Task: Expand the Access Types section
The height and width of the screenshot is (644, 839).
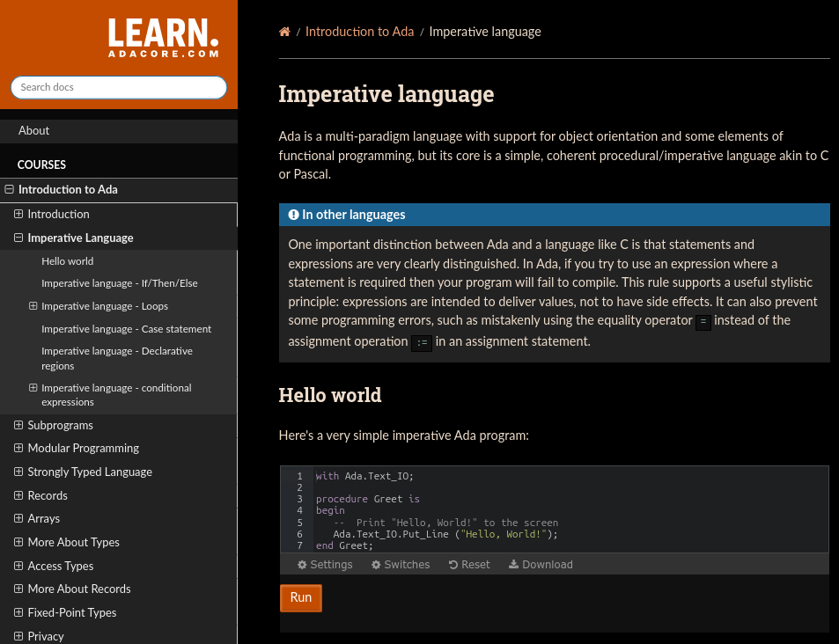Action: click(18, 566)
